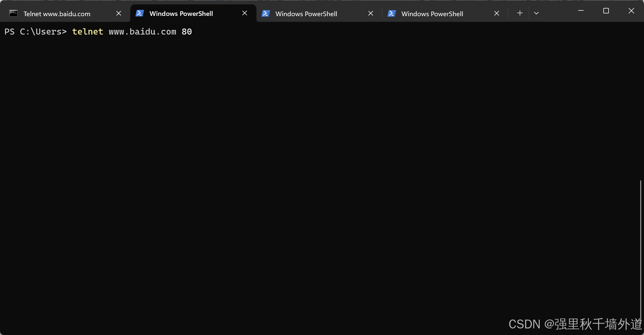This screenshot has height=335, width=644.
Task: Click the PowerShell icon on active tab
Action: tap(139, 13)
